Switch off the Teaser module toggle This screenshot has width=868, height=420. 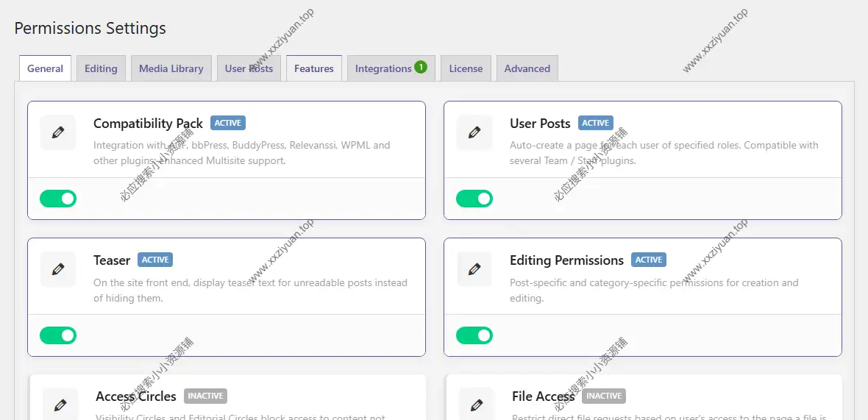[58, 335]
